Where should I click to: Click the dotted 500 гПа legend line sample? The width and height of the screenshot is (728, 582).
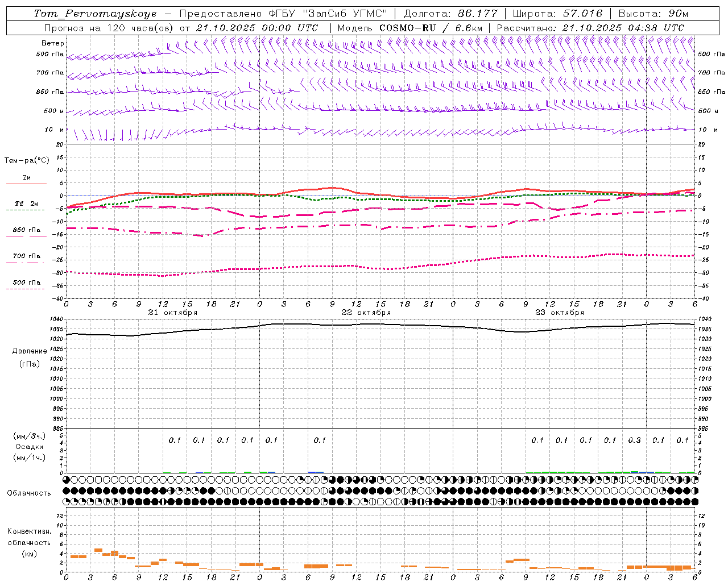point(25,289)
